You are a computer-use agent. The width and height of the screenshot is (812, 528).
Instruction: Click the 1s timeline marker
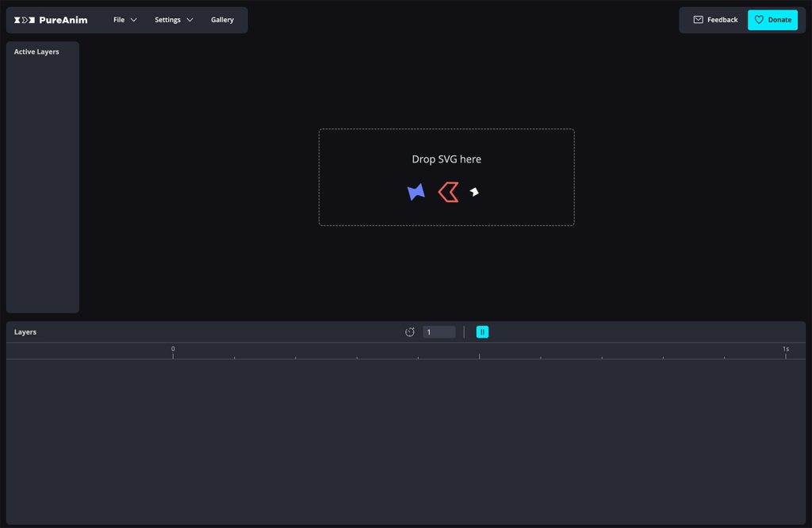click(x=786, y=350)
